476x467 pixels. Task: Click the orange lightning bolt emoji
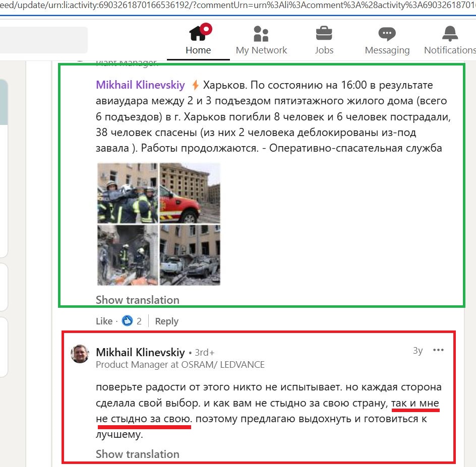click(x=196, y=85)
